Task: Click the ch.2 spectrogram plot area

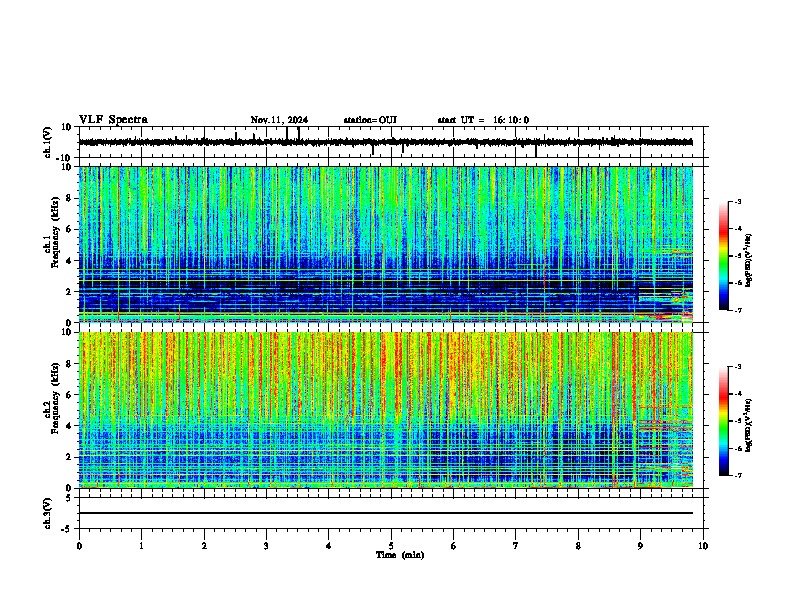Action: 386,410
